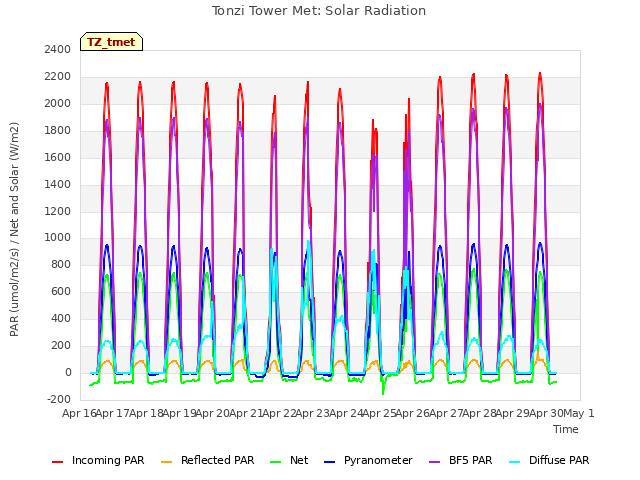Viewport: 640px width, 480px height.
Task: Click the -200 y-axis tick label
Action: pyautogui.click(x=59, y=399)
